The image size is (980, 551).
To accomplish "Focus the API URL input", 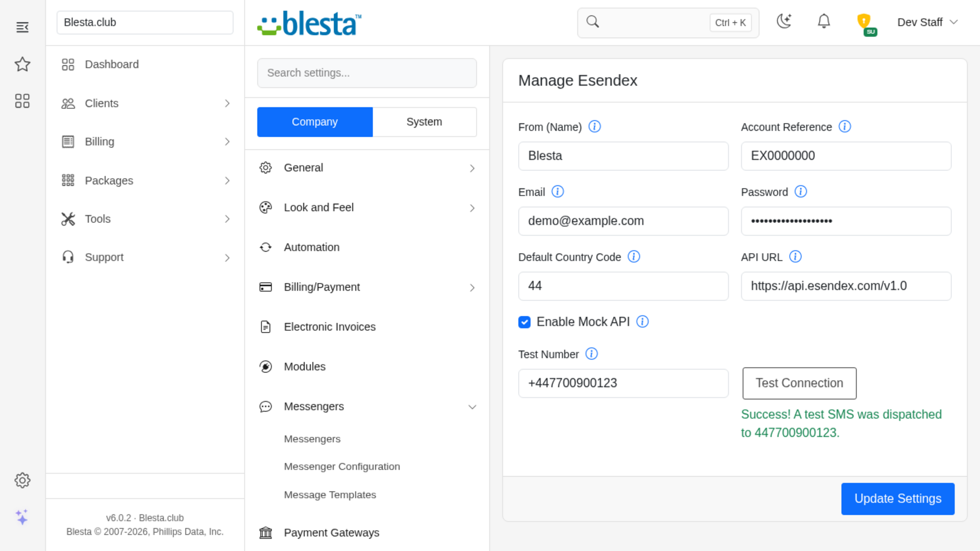I will (846, 286).
